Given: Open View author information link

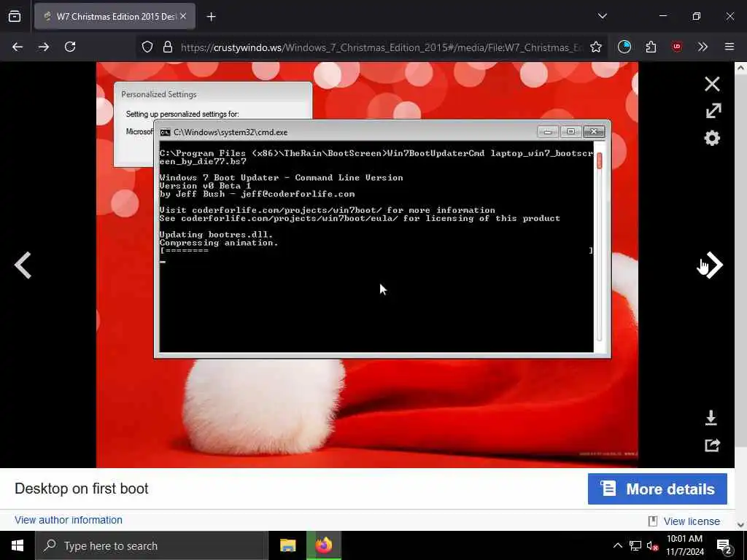Looking at the screenshot, I should click(x=68, y=520).
